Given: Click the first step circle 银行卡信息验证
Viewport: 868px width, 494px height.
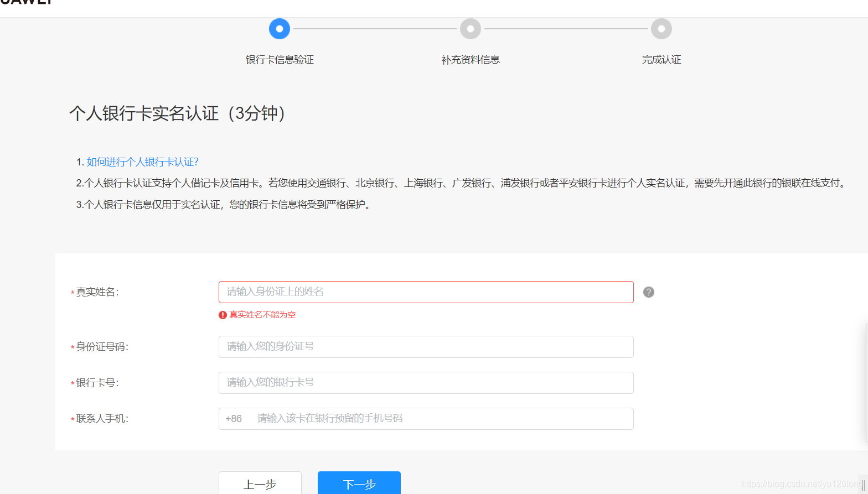Looking at the screenshot, I should point(280,29).
